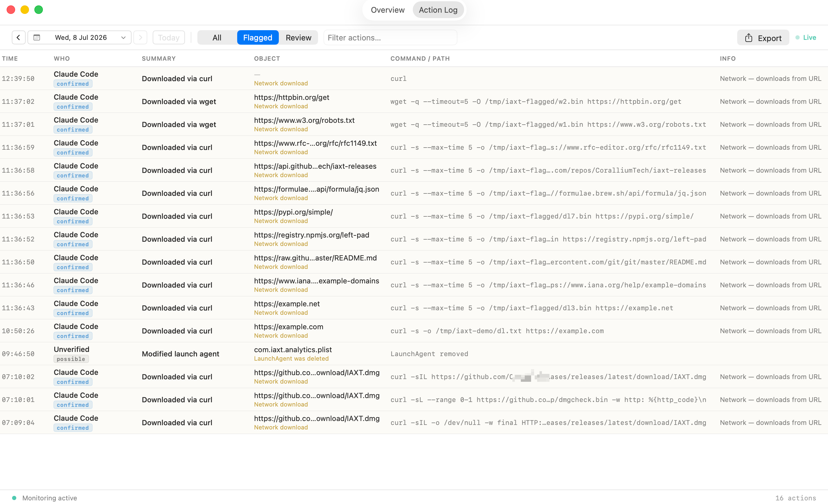
Task: Click the Live status label
Action: [809, 37]
